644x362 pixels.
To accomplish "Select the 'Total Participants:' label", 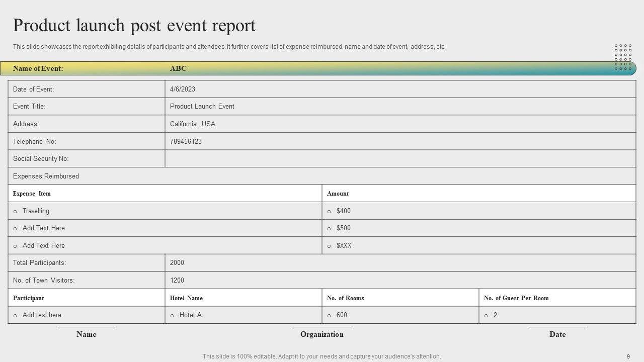I will click(39, 262).
